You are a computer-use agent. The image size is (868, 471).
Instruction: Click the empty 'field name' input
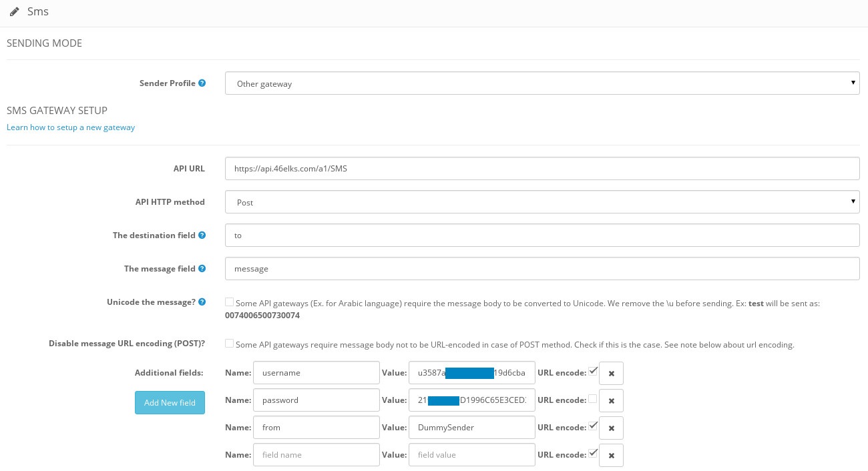click(316, 455)
